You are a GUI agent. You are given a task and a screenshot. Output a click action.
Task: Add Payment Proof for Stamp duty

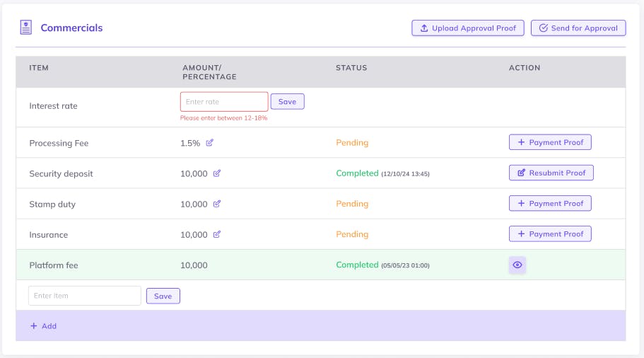550,203
